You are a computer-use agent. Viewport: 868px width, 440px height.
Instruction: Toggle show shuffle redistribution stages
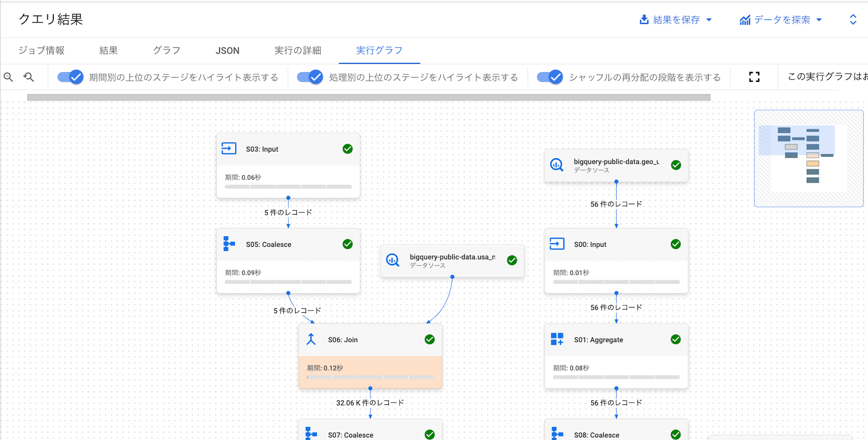point(550,77)
